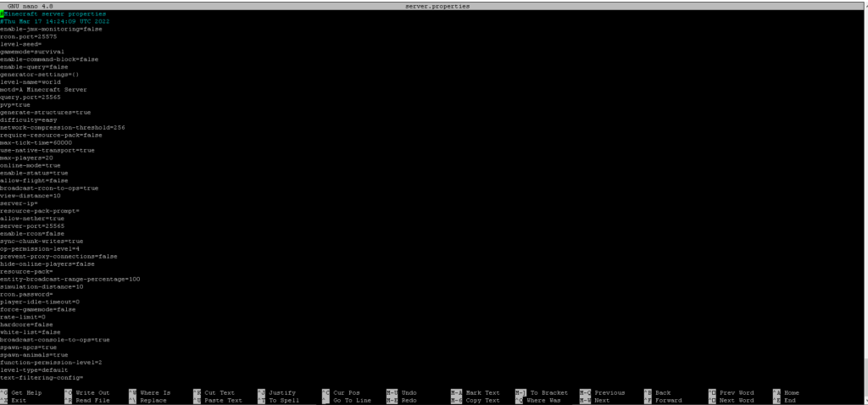Click the "motd=A Minecraft Server" line

click(x=43, y=90)
